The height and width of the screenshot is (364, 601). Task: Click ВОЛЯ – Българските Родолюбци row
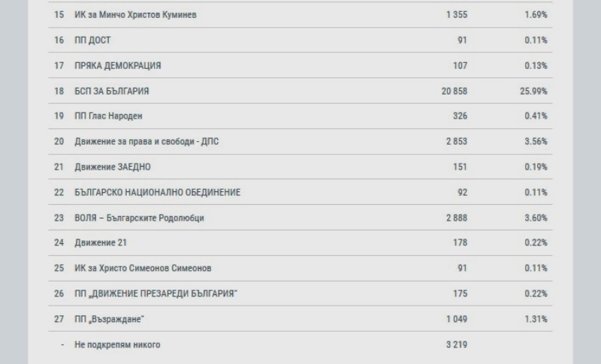300,218
